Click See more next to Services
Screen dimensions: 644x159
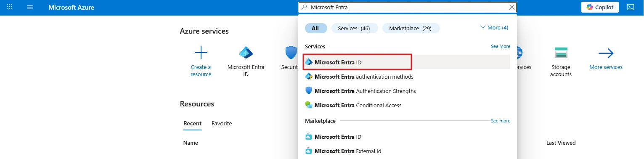[501, 46]
